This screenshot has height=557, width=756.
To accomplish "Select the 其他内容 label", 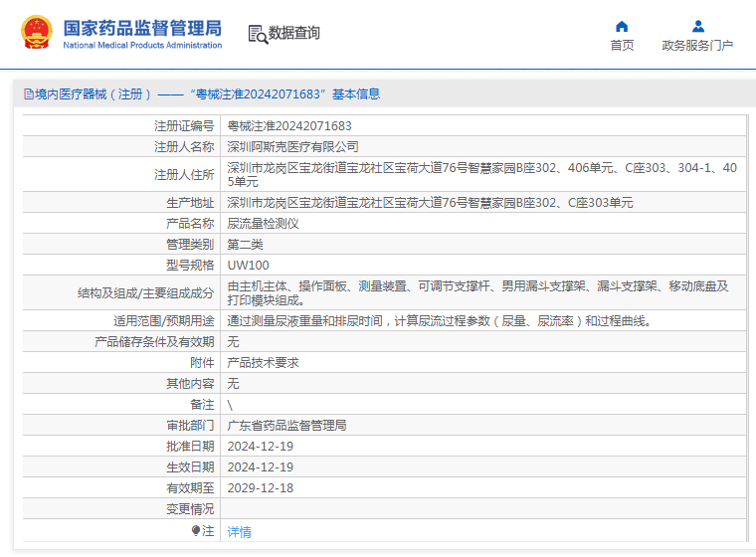I will tap(190, 383).
